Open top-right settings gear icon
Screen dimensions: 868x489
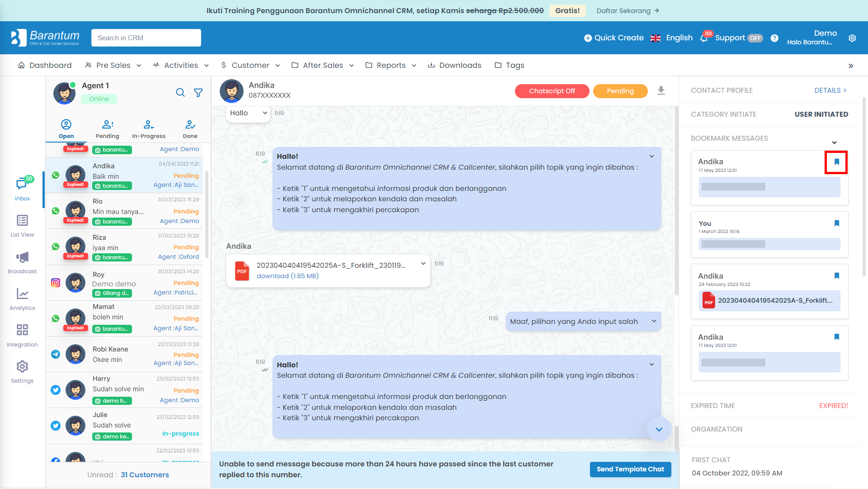pyautogui.click(x=852, y=38)
